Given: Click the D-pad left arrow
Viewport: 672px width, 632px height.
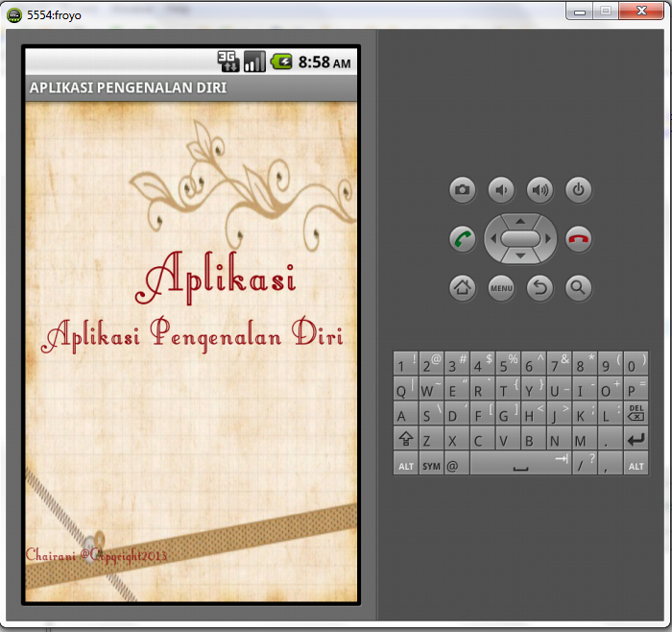Looking at the screenshot, I should 493,239.
